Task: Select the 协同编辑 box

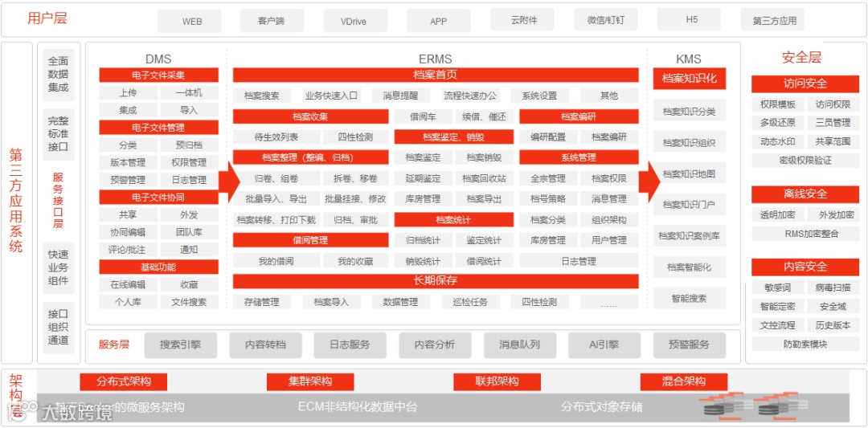Action: [128, 232]
